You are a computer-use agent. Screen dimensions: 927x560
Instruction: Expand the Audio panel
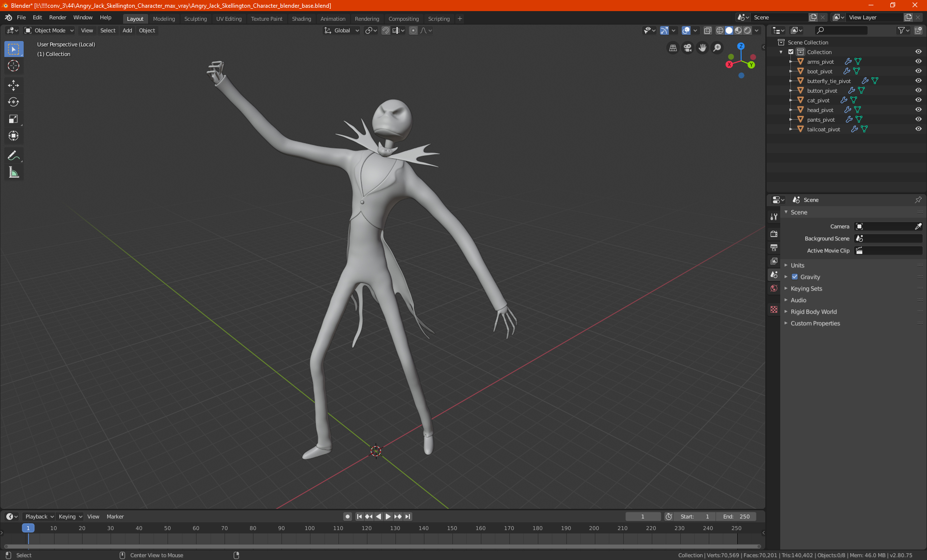point(798,300)
